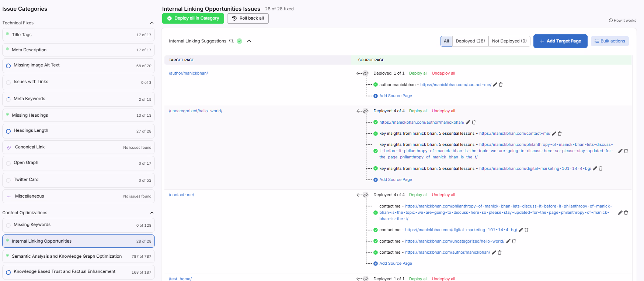Click the How it works info icon
This screenshot has width=644, height=281.
(x=610, y=21)
